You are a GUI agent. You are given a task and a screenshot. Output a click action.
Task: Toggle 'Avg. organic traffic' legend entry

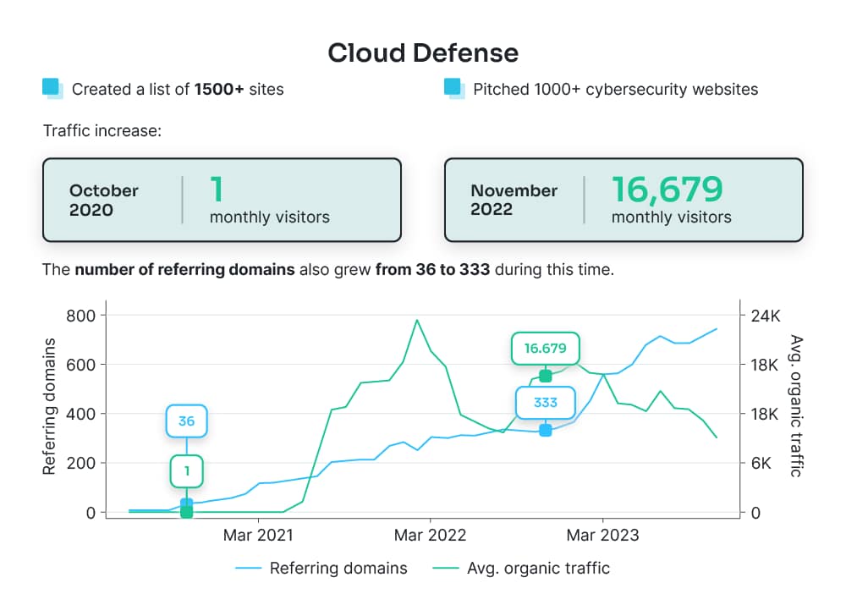click(521, 568)
